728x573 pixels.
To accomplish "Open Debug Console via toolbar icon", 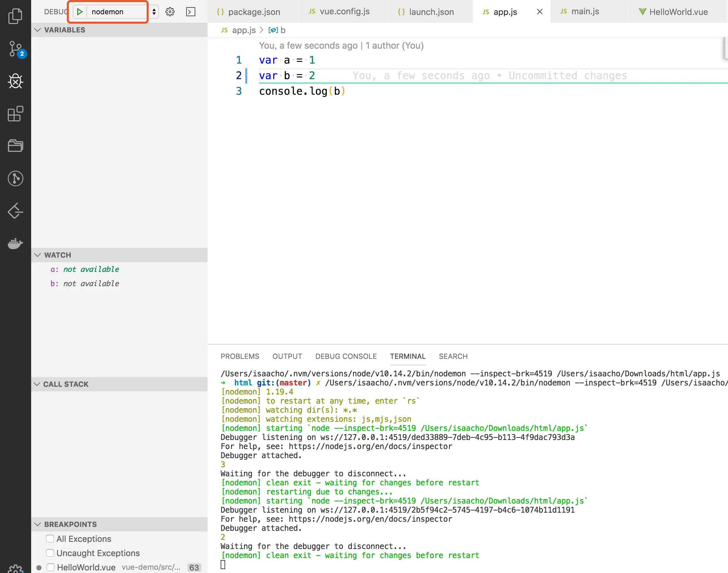I will pos(190,12).
